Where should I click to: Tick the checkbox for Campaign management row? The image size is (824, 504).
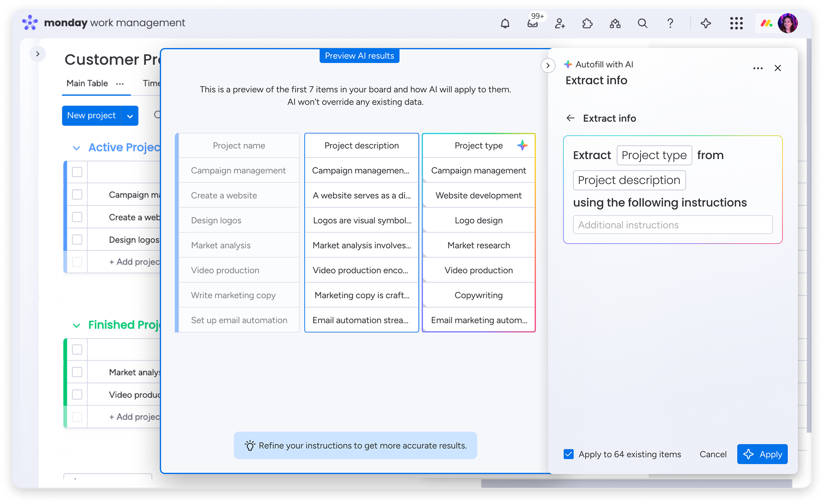click(x=77, y=195)
